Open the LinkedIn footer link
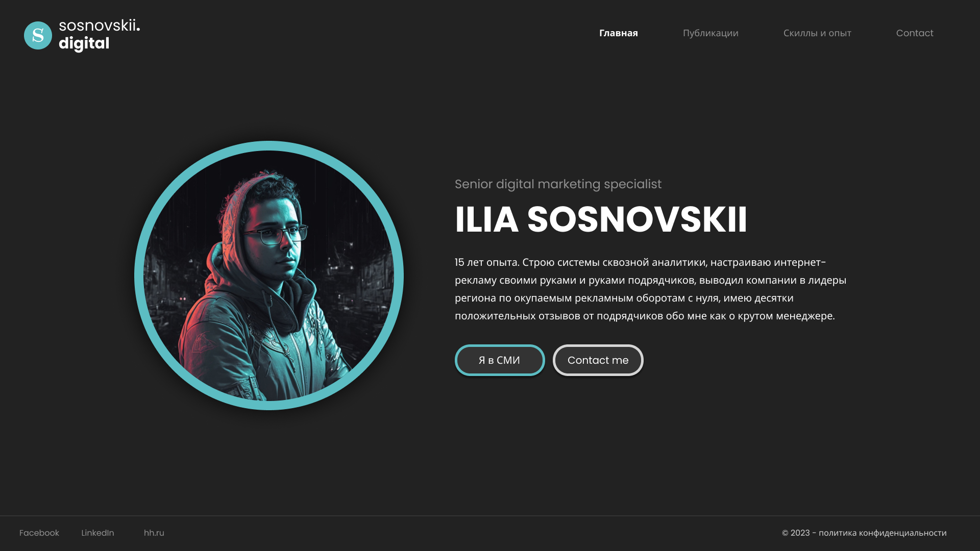The width and height of the screenshot is (980, 551). pos(97,533)
